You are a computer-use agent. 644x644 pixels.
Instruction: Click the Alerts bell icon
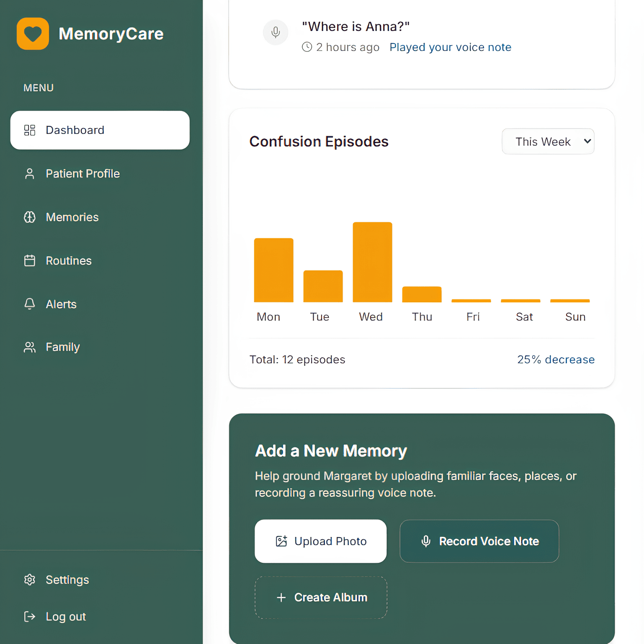click(x=30, y=304)
